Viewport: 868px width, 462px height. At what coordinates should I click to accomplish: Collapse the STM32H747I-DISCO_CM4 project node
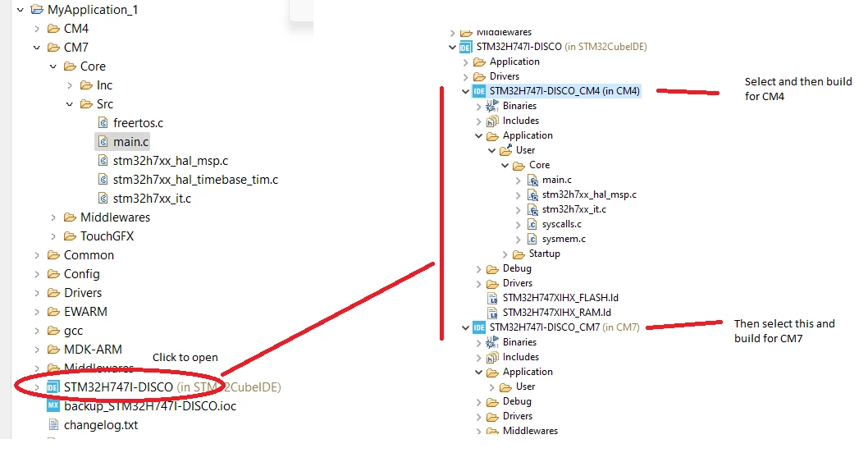[465, 91]
